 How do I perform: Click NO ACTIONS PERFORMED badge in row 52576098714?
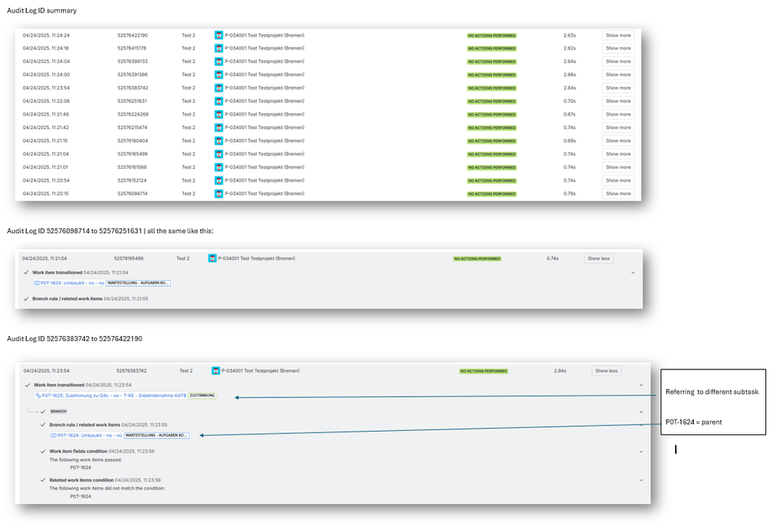coord(492,194)
